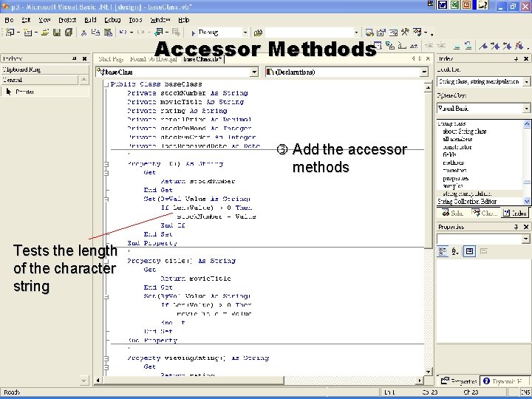Open the Build menu
The height and width of the screenshot is (399, 532).
pos(90,20)
